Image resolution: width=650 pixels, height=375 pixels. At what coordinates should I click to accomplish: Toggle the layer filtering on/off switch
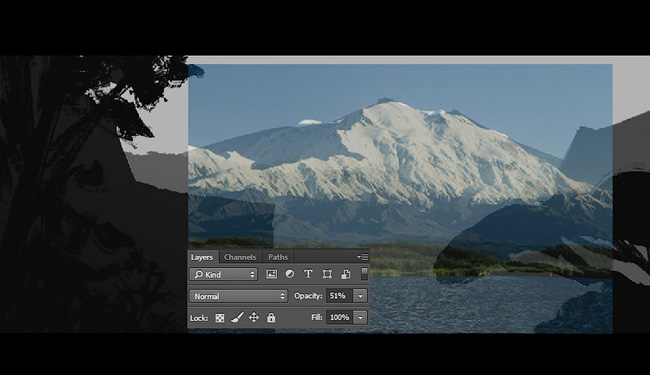point(364,273)
